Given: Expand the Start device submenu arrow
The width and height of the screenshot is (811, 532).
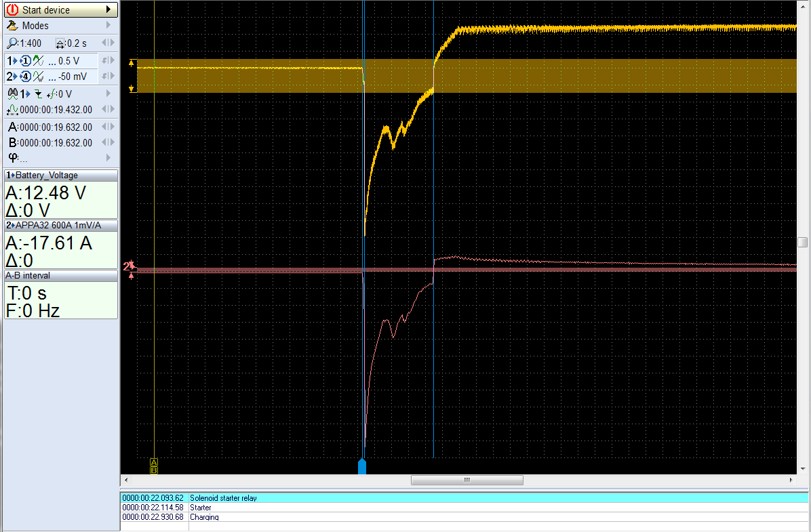Looking at the screenshot, I should pos(107,9).
